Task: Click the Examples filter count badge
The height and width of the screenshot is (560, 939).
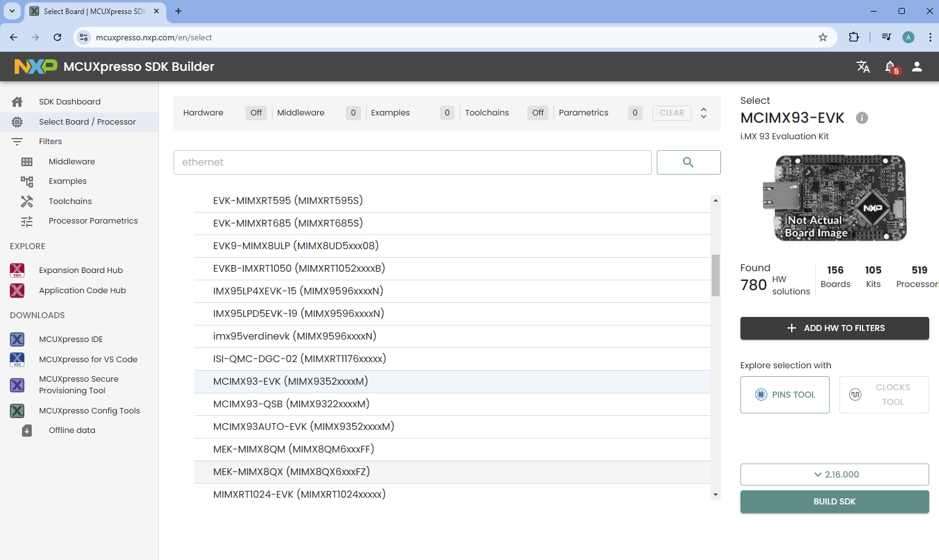Action: pos(447,113)
